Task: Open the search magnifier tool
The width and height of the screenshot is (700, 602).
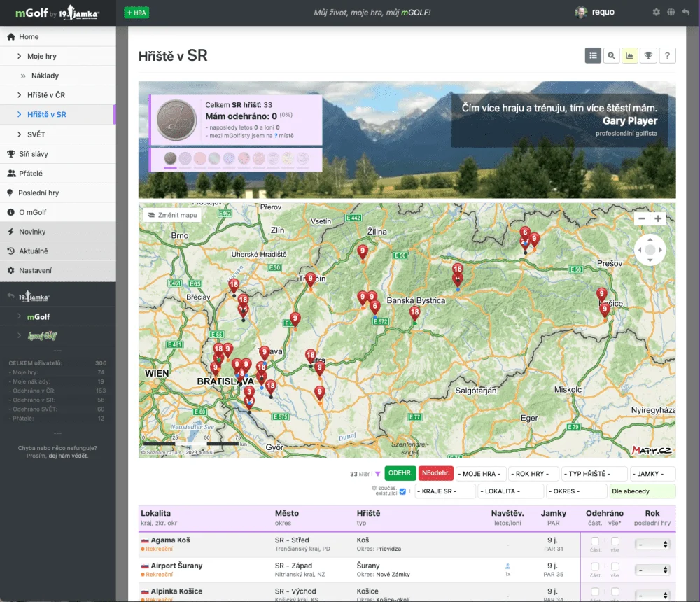Action: (611, 56)
